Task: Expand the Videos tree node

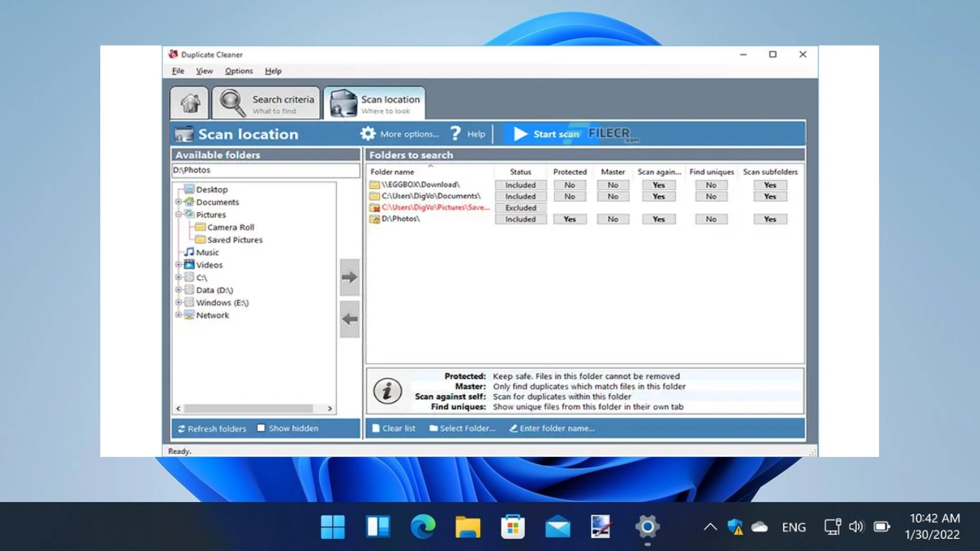Action: click(x=178, y=265)
